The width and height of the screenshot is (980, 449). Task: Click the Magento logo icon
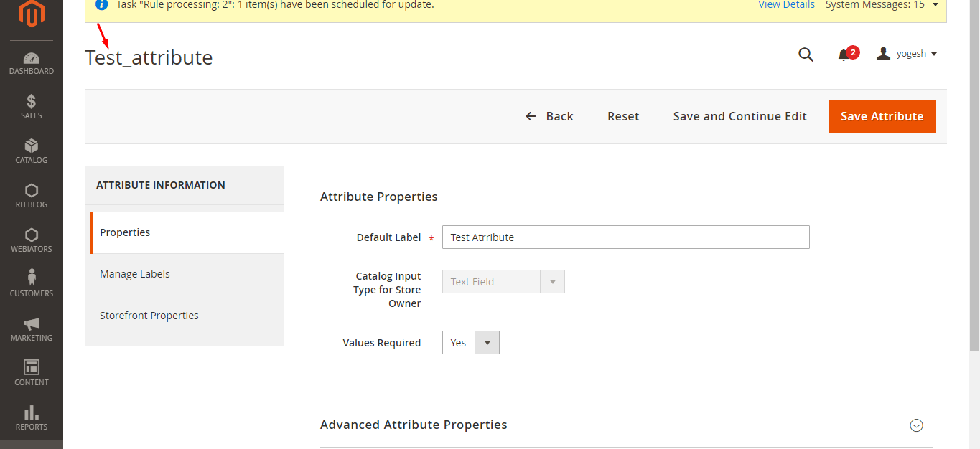(x=31, y=14)
